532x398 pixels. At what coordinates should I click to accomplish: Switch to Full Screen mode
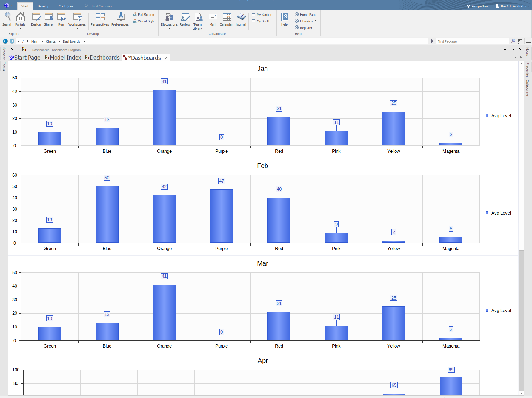(143, 15)
